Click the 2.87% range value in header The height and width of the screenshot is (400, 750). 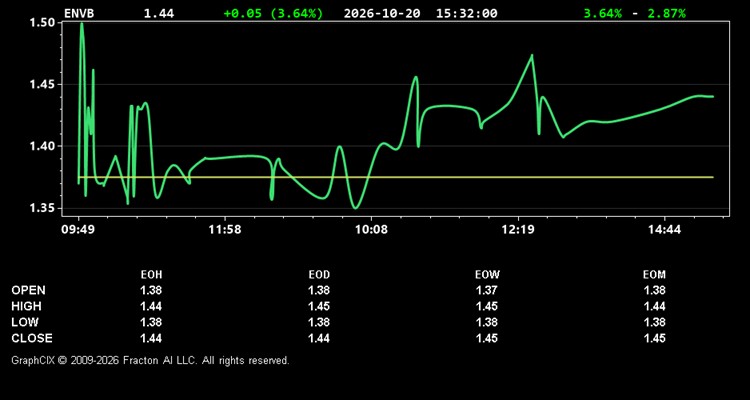click(667, 13)
